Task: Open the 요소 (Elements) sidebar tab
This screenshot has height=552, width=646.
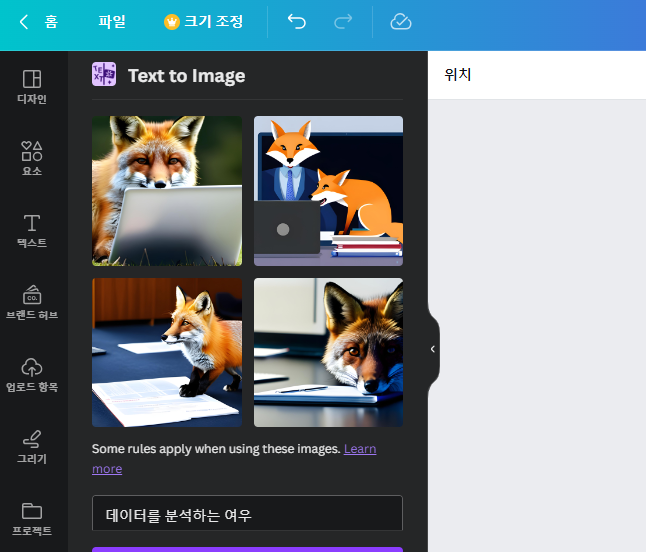Action: pyautogui.click(x=32, y=159)
